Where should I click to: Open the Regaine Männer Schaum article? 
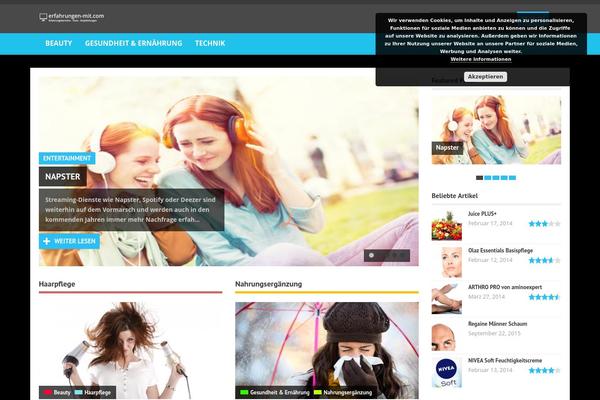[497, 324]
